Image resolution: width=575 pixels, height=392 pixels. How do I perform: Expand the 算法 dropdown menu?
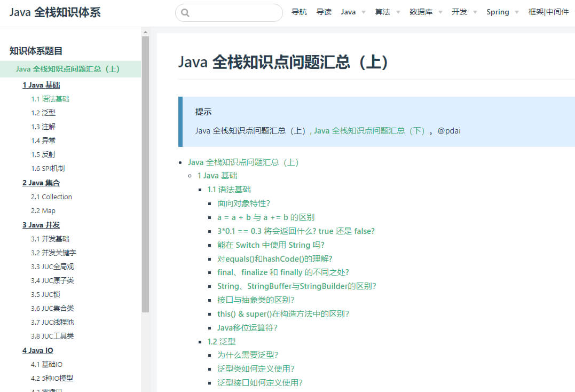click(x=387, y=12)
